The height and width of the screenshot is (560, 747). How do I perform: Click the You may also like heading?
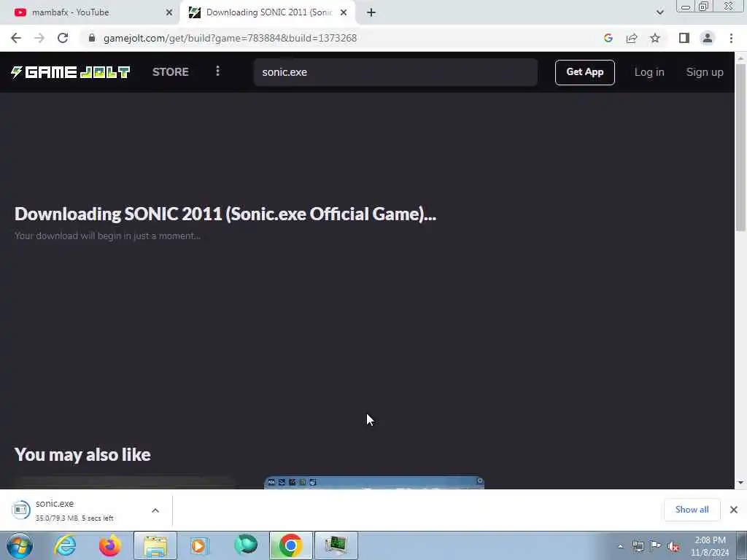[82, 455]
